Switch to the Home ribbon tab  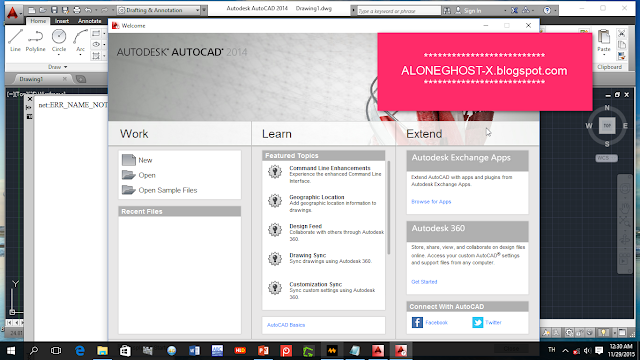[x=38, y=21]
